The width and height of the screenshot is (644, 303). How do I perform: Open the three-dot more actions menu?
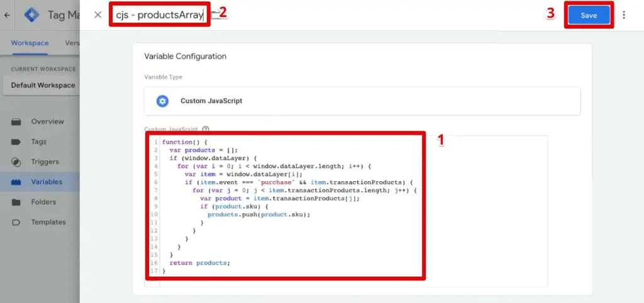[624, 15]
